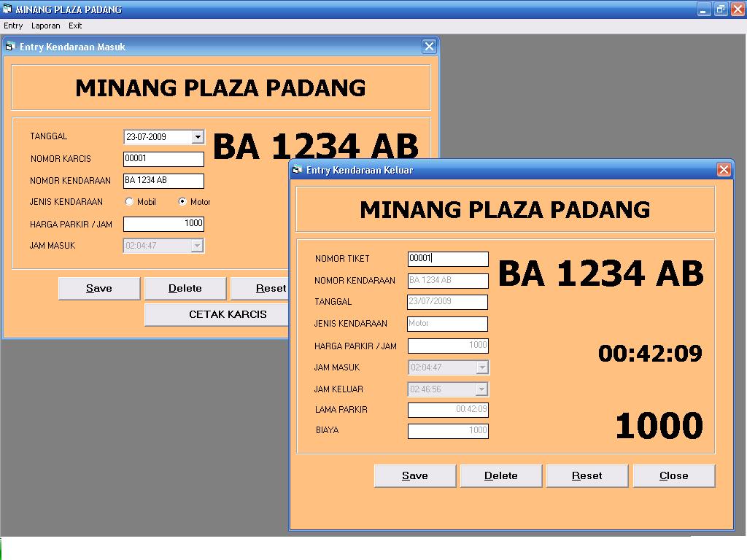The width and height of the screenshot is (747, 560).
Task: Click the NOMOR TIKET label
Action: pyautogui.click(x=342, y=259)
